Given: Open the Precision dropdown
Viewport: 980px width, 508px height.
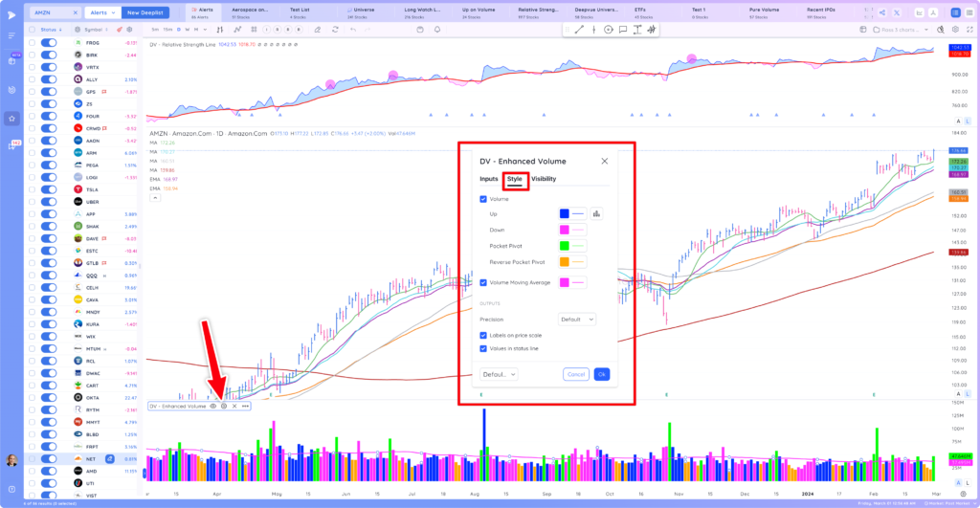Looking at the screenshot, I should tap(576, 320).
